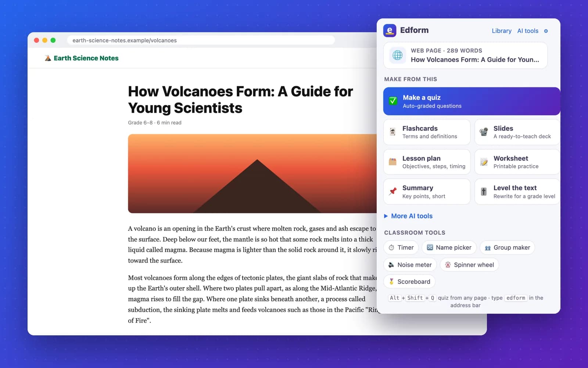This screenshot has width=588, height=368.
Task: Click the Level the text label
Action: [515, 188]
